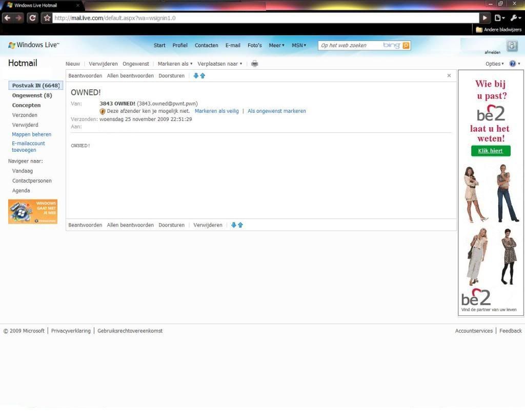Screen dimensions: 525x420
Task: Open the Opties dropdown
Action: (x=495, y=64)
